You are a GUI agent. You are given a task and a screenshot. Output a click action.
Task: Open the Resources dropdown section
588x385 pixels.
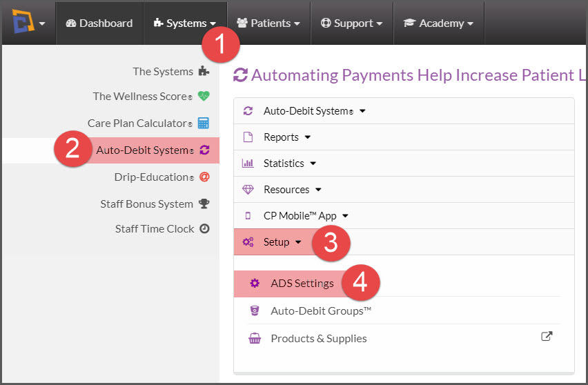pos(404,190)
